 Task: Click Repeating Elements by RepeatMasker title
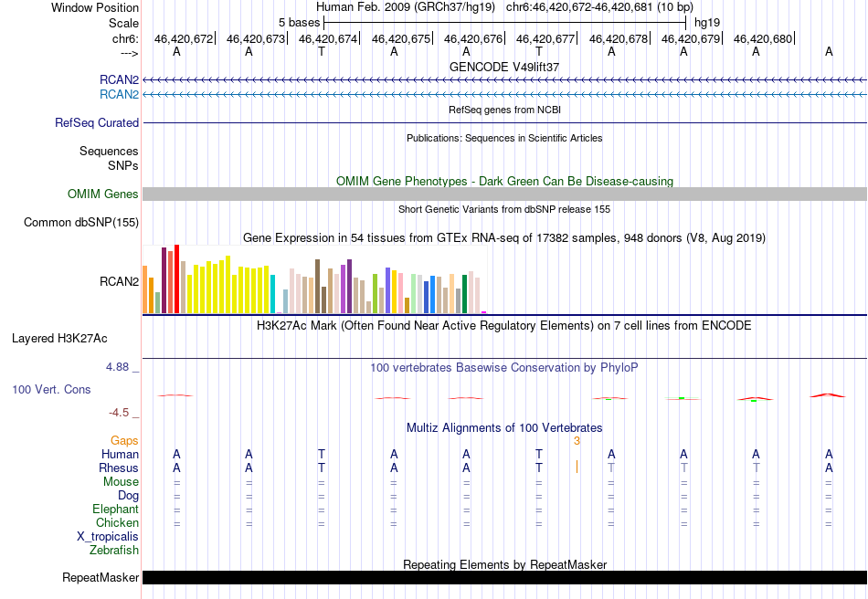tap(504, 564)
